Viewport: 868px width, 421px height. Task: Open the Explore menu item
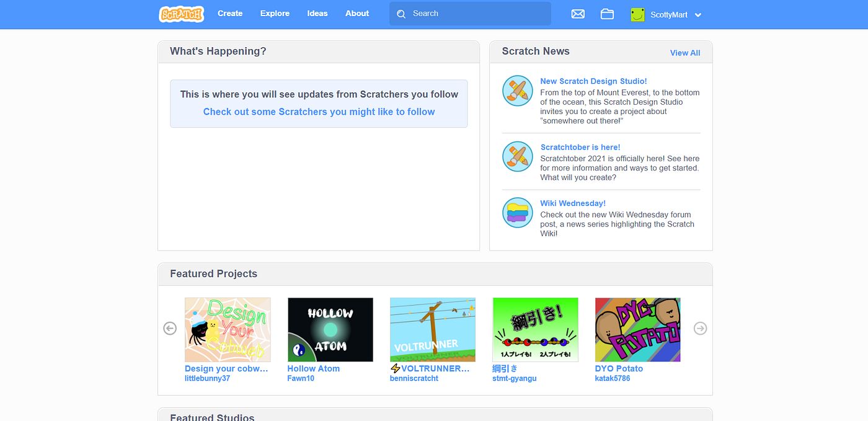pyautogui.click(x=275, y=14)
